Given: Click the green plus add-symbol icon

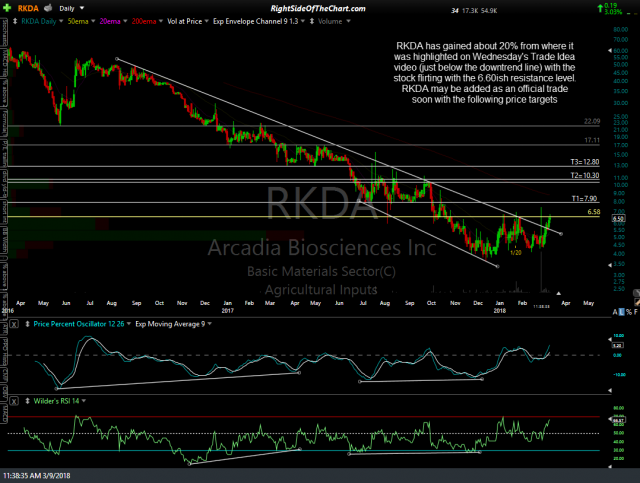Looking at the screenshot, I should pos(7,8).
